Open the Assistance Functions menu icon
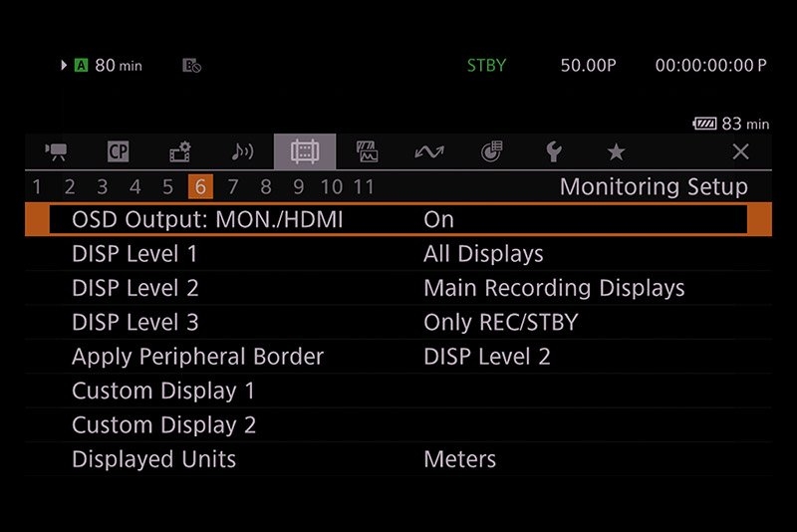The width and height of the screenshot is (797, 532). click(x=367, y=151)
